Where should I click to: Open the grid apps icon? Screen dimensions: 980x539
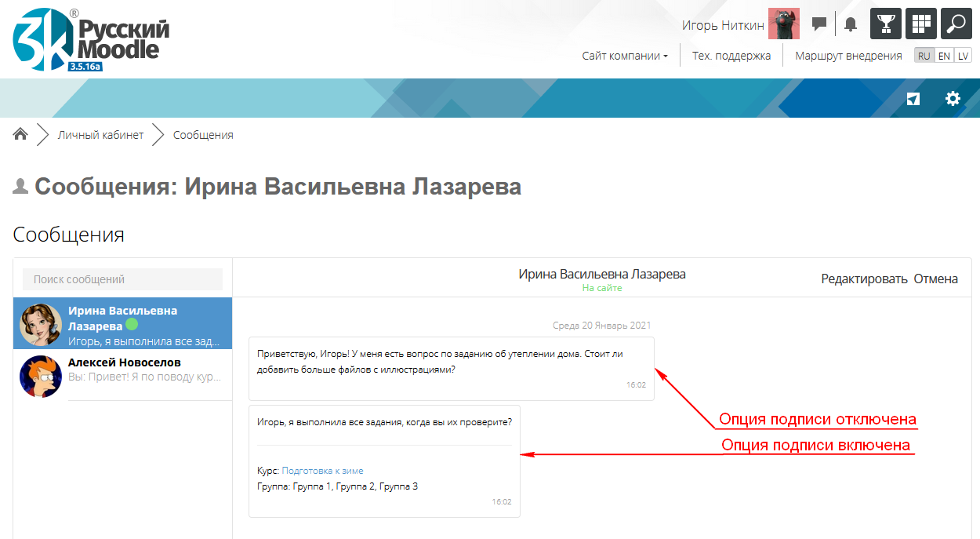[x=920, y=24]
